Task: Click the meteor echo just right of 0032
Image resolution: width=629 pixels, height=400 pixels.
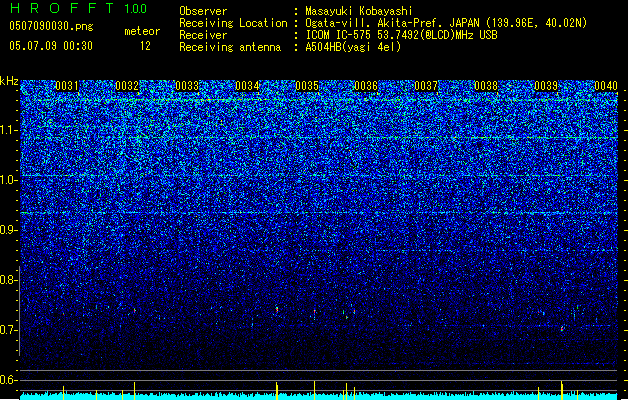Action: pos(135,310)
